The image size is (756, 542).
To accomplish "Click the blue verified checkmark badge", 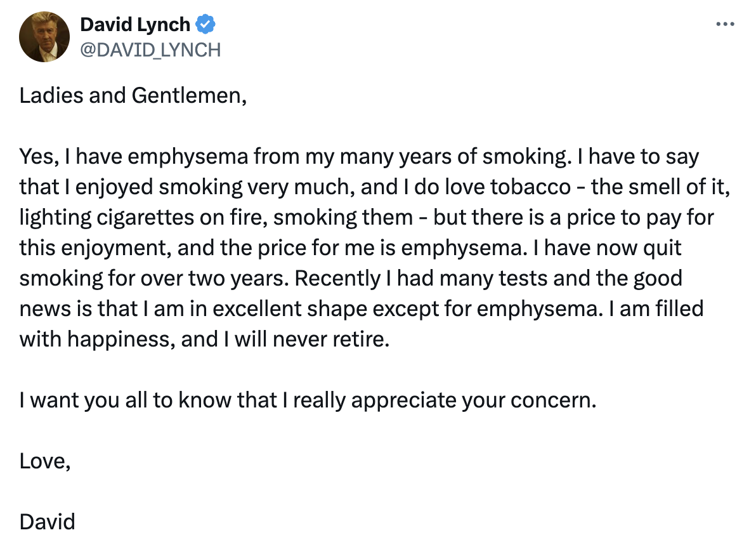I will tap(205, 25).
